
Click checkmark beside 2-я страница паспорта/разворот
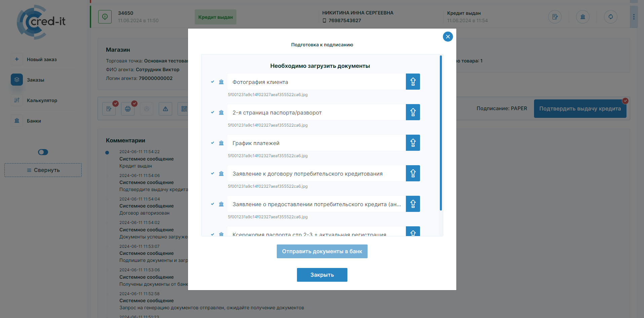[213, 112]
